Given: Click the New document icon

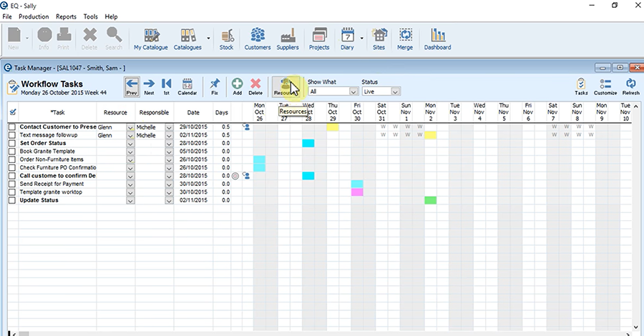Looking at the screenshot, I should [x=14, y=39].
